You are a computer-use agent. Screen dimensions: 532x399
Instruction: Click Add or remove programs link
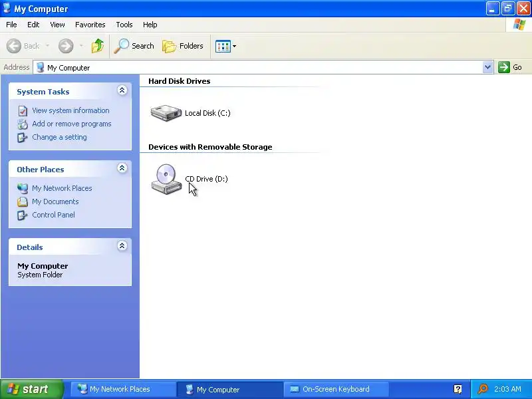click(x=72, y=124)
